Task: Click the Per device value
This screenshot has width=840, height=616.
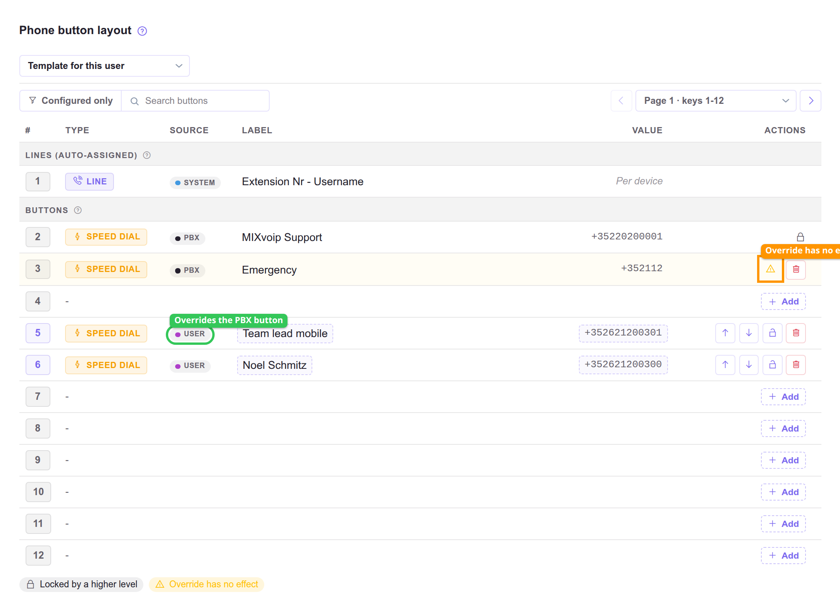Action: 639,181
